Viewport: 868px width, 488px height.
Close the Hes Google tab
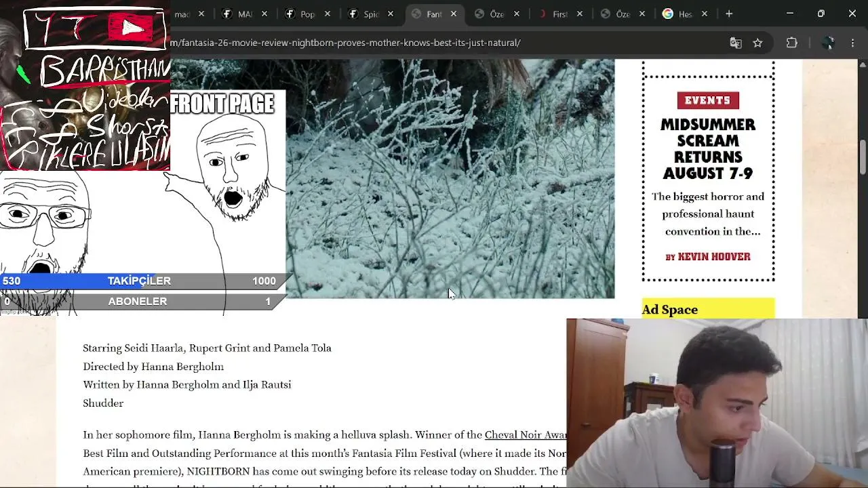705,14
